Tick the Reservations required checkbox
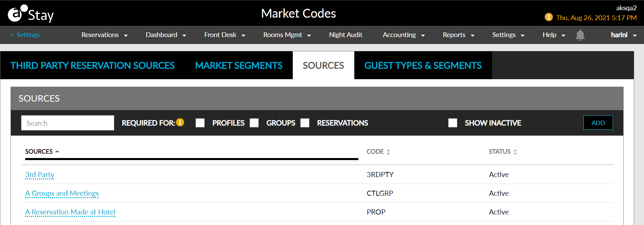This screenshot has height=225, width=644. click(x=305, y=123)
